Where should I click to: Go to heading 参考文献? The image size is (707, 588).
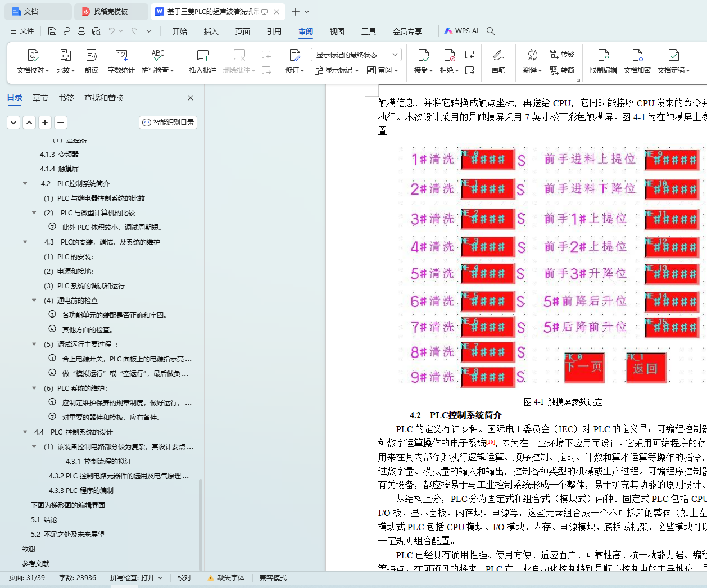click(x=35, y=564)
